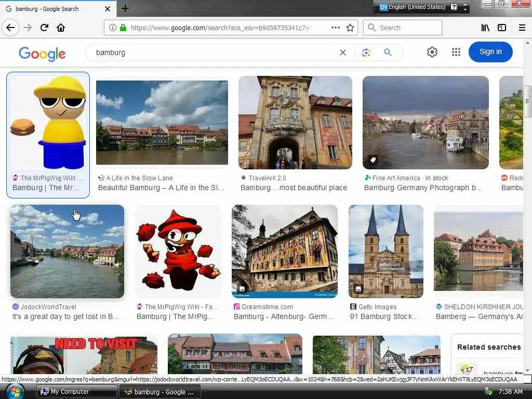Image resolution: width=532 pixels, height=399 pixels.
Task: Open TravelArk baroque gate building photo
Action: [x=295, y=123]
